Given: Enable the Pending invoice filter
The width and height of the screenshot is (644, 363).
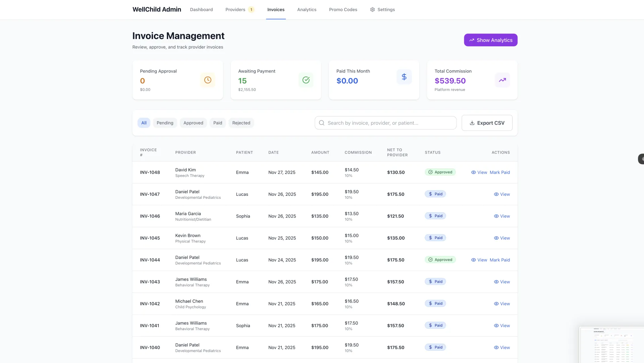Looking at the screenshot, I should coord(165,123).
